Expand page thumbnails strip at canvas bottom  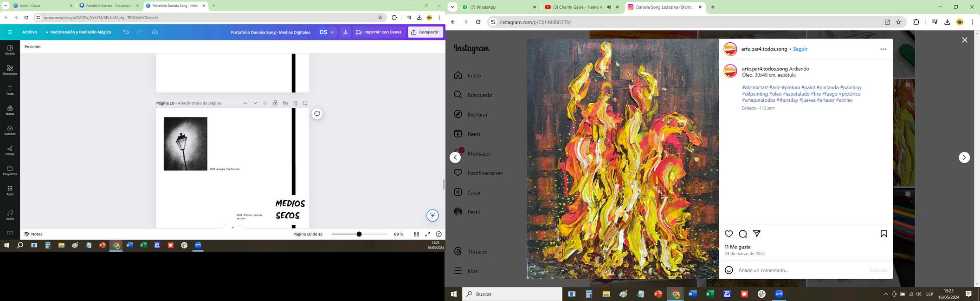pos(232,227)
